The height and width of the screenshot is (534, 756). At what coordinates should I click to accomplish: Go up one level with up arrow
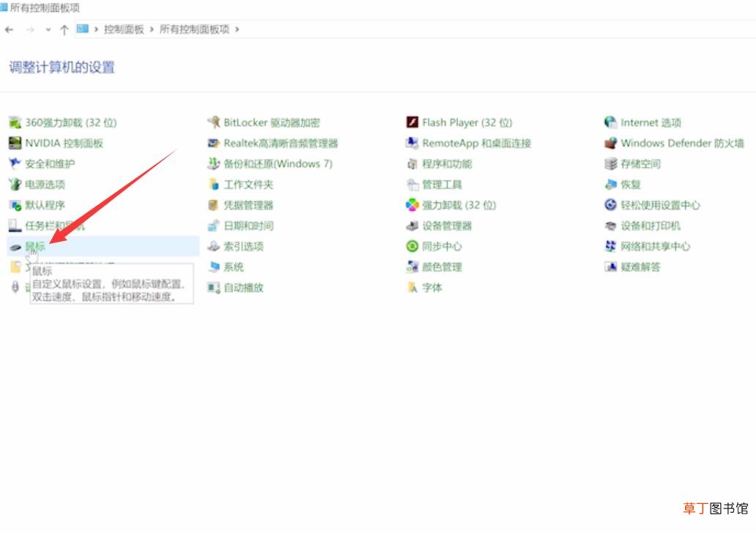(x=64, y=30)
